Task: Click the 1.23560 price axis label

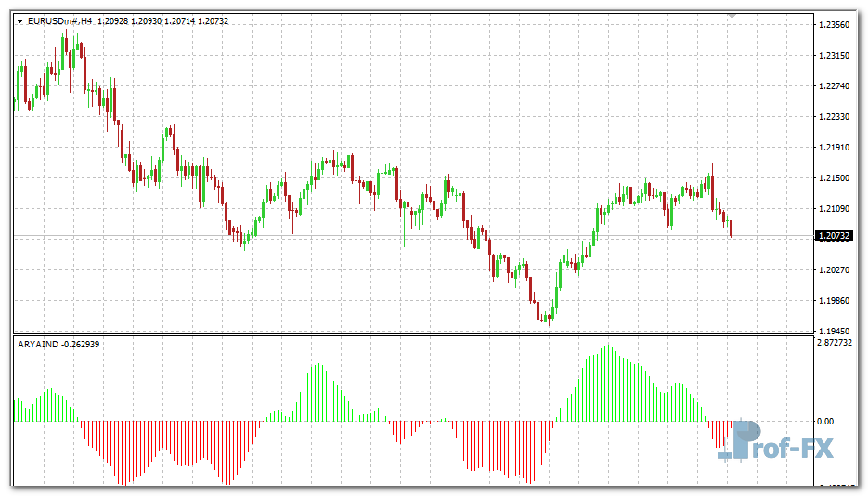Action: 836,25
